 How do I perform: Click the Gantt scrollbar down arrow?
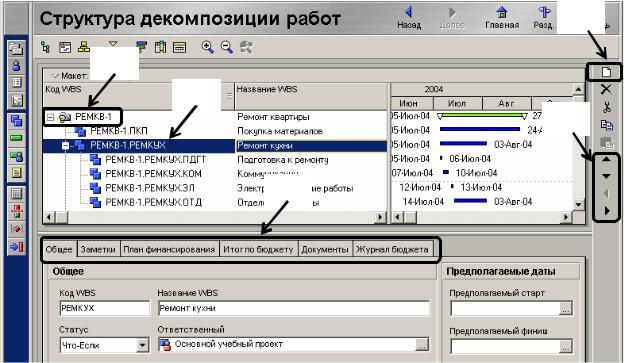point(578,204)
